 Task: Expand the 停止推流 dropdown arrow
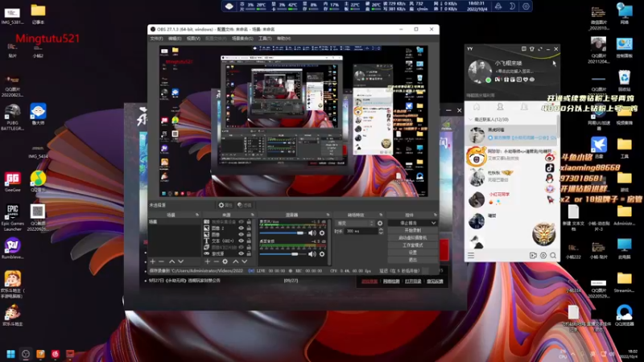pos(433,223)
